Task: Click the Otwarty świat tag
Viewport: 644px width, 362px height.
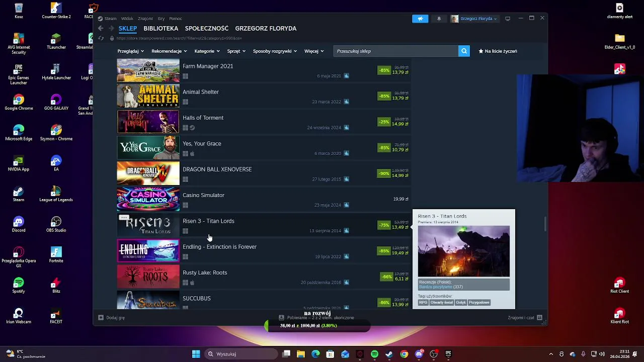Action: tap(441, 303)
